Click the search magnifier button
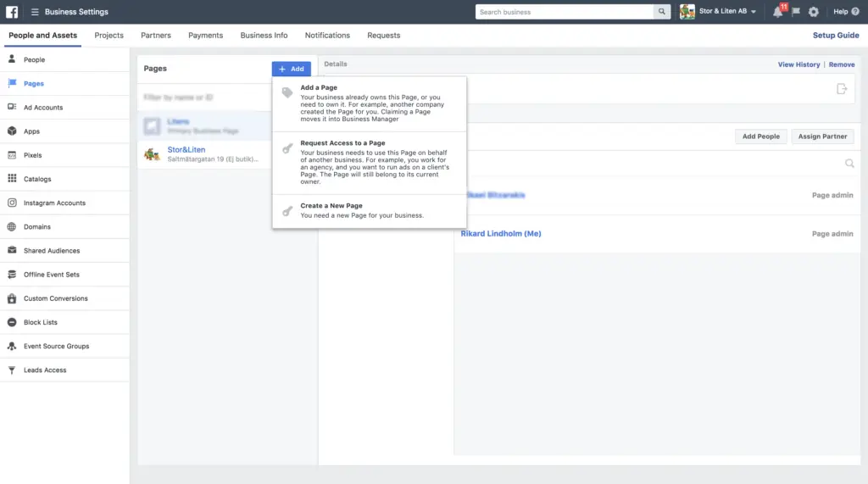The width and height of the screenshot is (868, 484). tap(663, 12)
